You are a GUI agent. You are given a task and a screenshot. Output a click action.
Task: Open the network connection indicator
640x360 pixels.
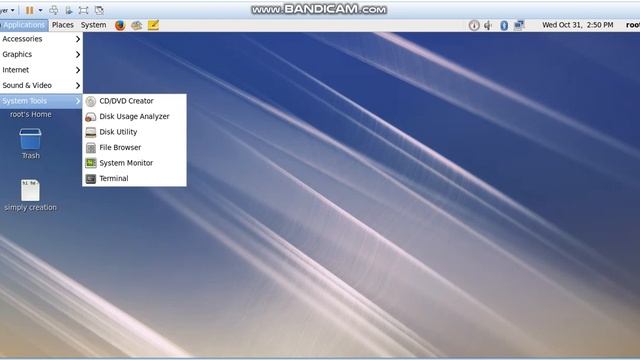[519, 25]
